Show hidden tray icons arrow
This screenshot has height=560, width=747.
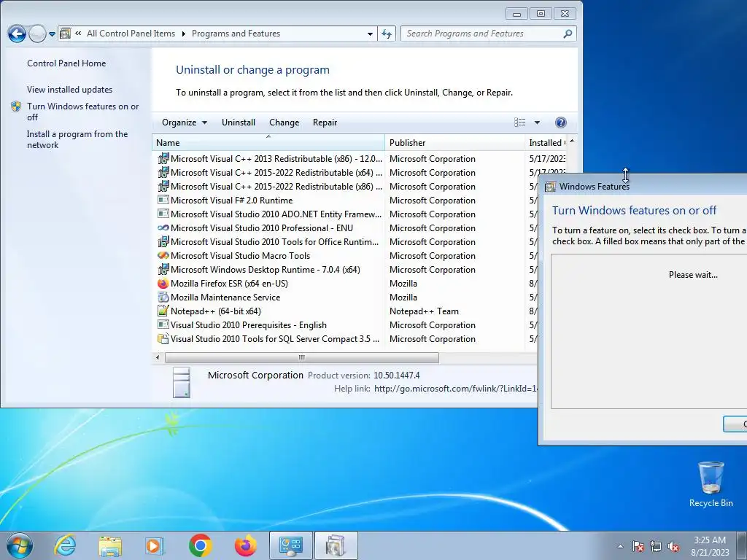[x=620, y=546]
